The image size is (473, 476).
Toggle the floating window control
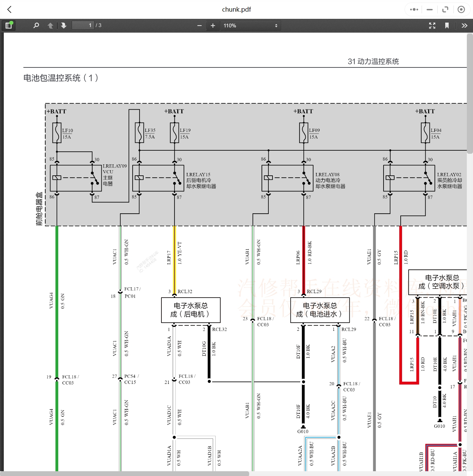coord(445,9)
